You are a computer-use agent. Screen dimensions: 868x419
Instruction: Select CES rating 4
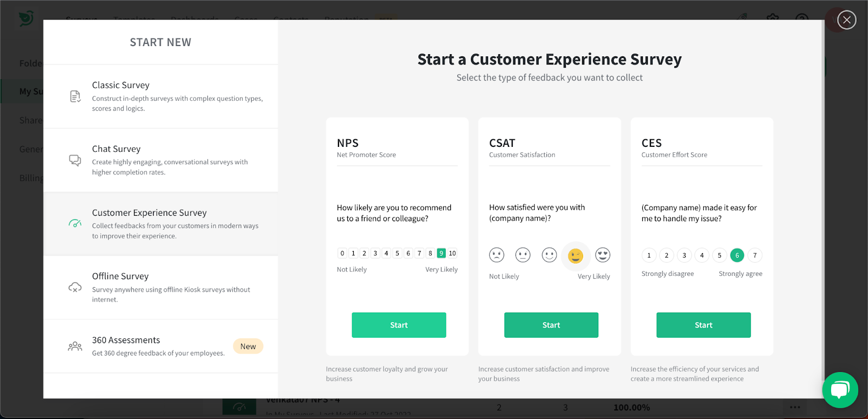coord(702,255)
